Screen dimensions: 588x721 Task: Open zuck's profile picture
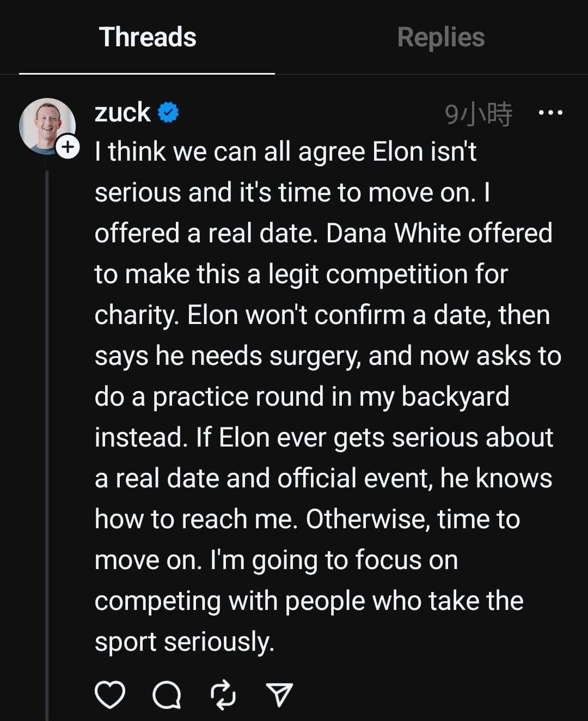tap(46, 124)
